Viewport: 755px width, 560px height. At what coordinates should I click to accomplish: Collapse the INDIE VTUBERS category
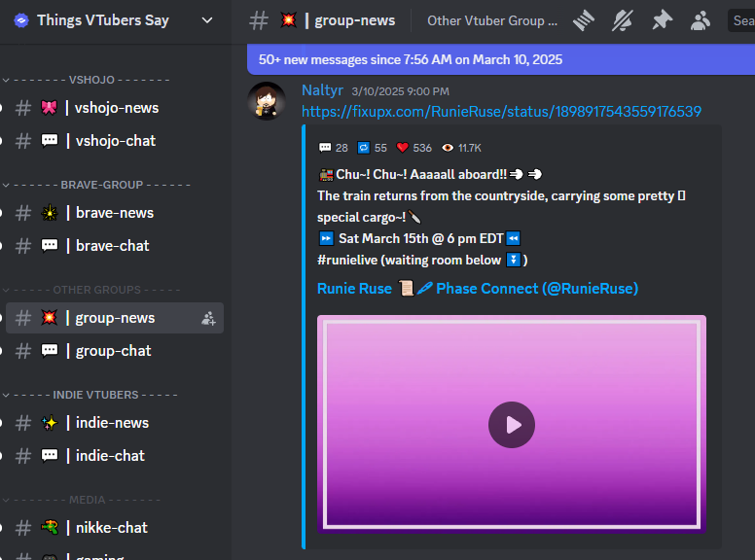tap(90, 395)
